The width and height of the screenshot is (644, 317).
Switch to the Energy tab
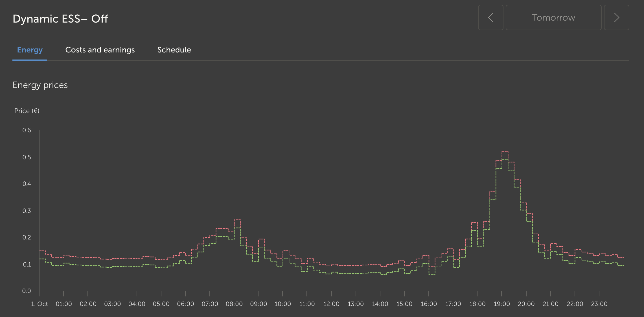click(x=30, y=50)
